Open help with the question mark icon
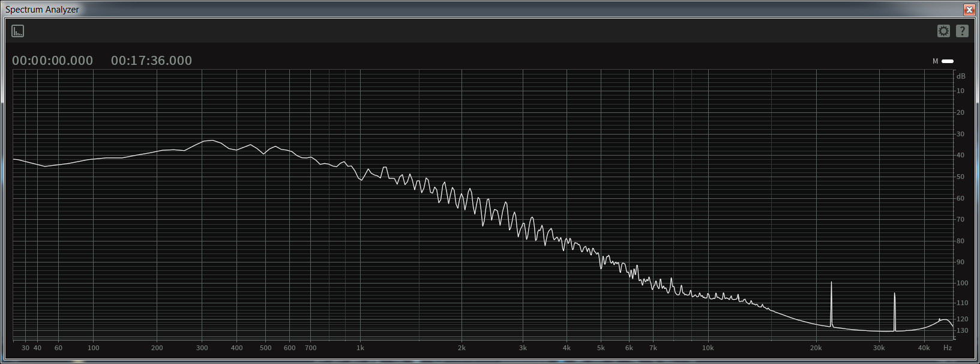Screen dimensions: 980x364 point(962,31)
